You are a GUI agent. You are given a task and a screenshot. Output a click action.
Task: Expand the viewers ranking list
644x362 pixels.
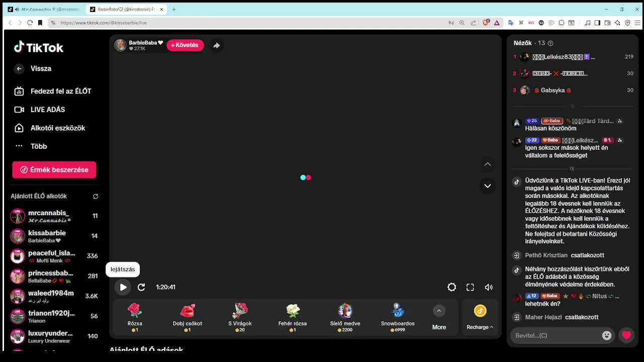[x=573, y=106]
